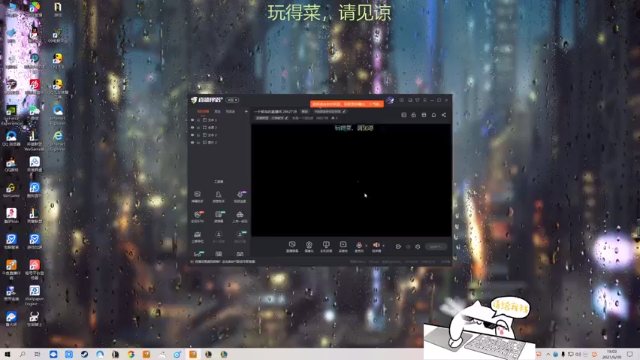Add a camera source from the bottom toolbar
This screenshot has height=360, width=640.
(309, 246)
